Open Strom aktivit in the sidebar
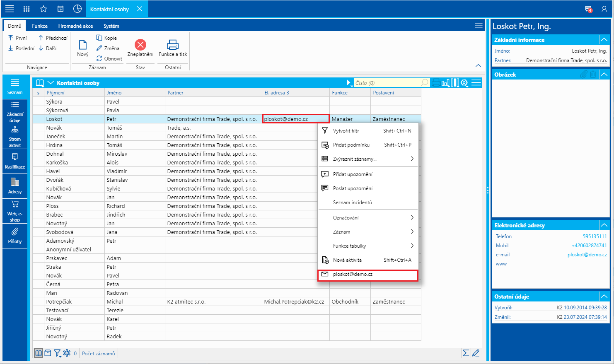 [x=15, y=137]
